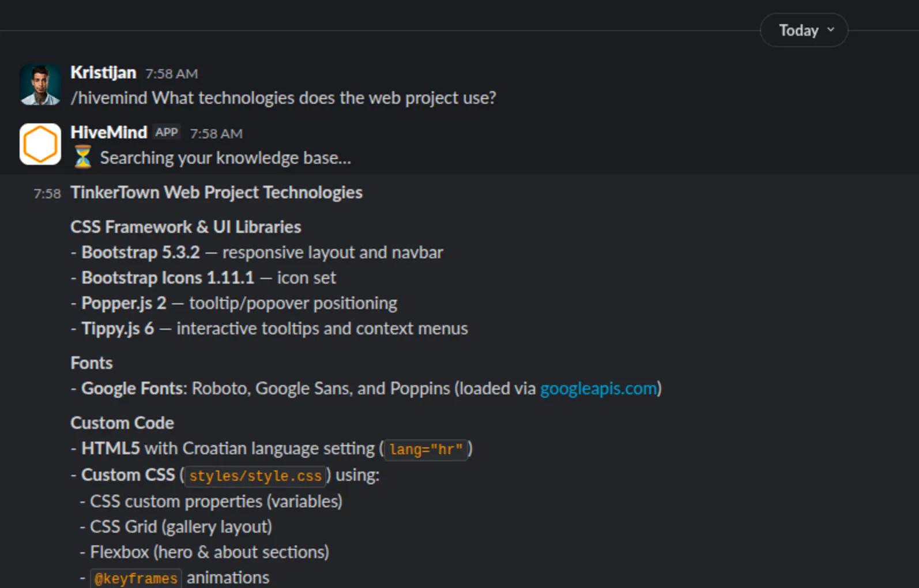Click the 'TinkerTown Web Project Technologies' heading
This screenshot has width=919, height=588.
coord(216,193)
